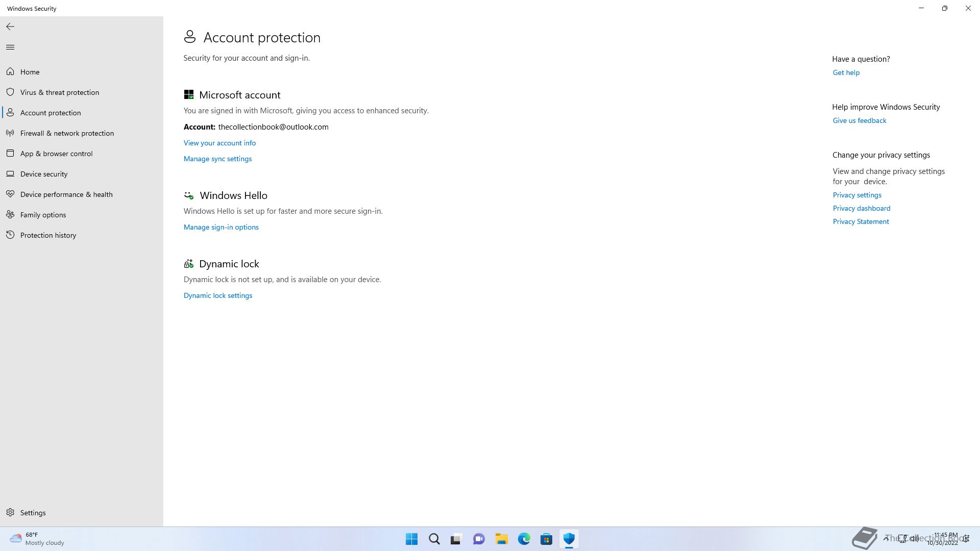The height and width of the screenshot is (551, 980).
Task: Open Privacy Statement link
Action: 861,221
